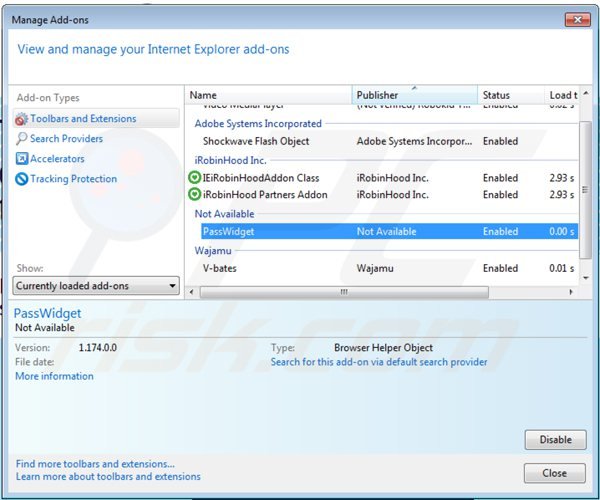
Task: Close the Manage Add-ons window
Action: 577,20
